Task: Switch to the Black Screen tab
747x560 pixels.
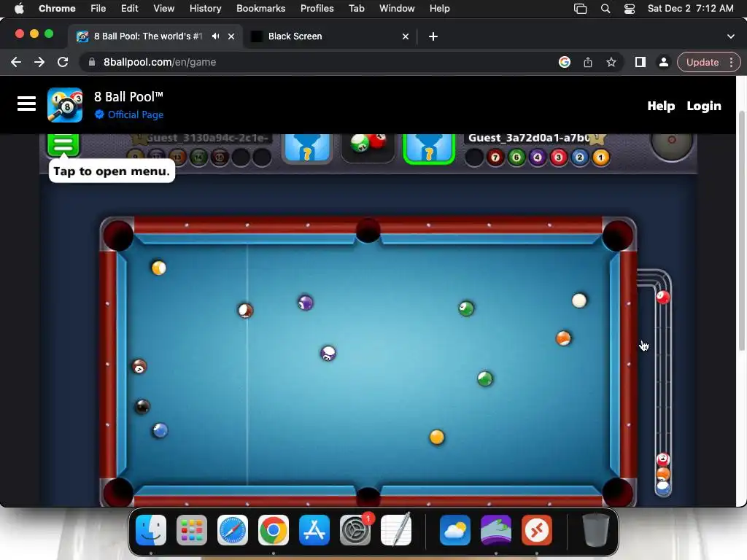Action: coord(329,36)
